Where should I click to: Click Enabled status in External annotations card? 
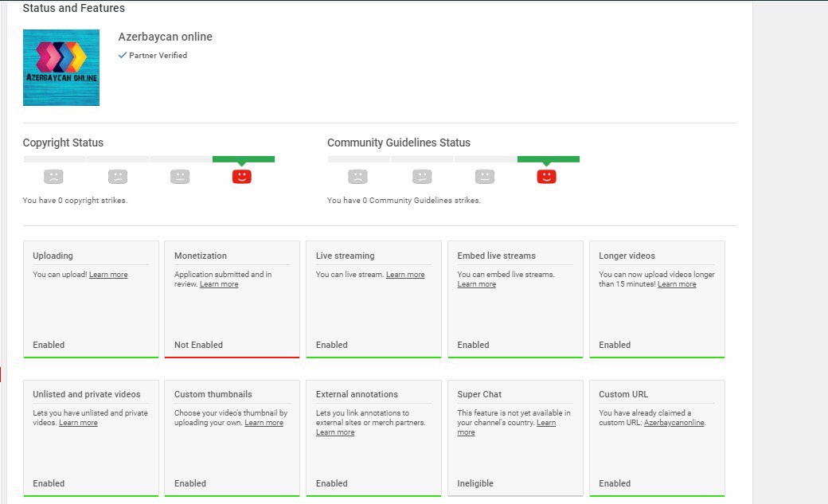(x=332, y=483)
